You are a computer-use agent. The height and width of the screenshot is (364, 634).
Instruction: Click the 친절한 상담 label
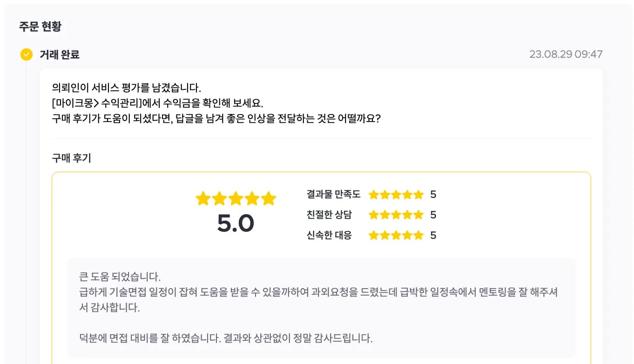coord(329,215)
